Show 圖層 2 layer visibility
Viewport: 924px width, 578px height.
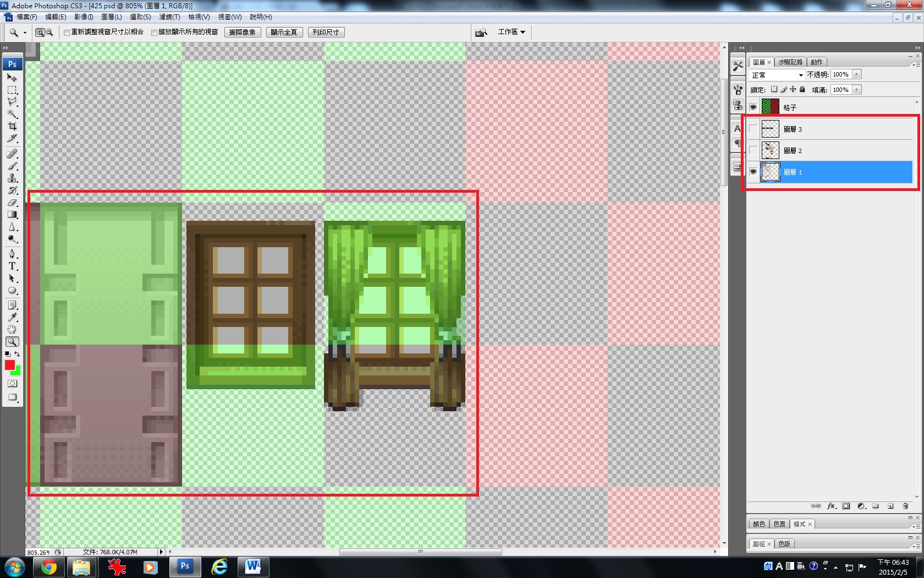(x=753, y=150)
